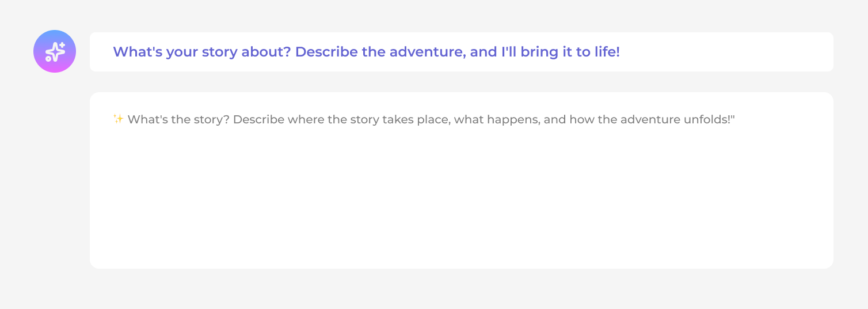Click the blank lower area of the story box
The image size is (868, 309).
point(460,231)
